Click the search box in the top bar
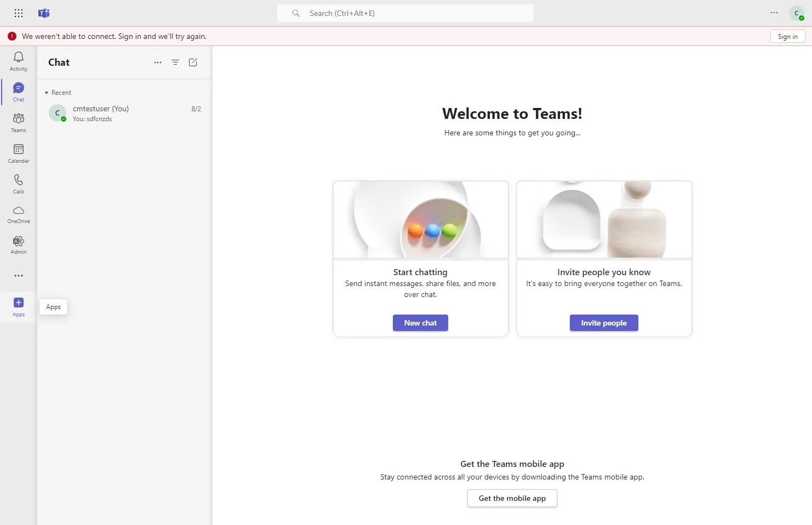Viewport: 812px width, 525px height. [405, 13]
